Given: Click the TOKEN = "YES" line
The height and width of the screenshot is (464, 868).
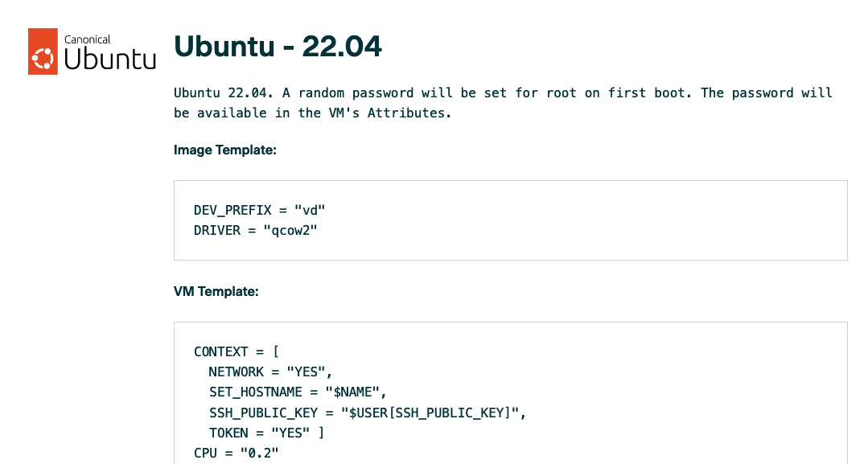Looking at the screenshot, I should 266,433.
